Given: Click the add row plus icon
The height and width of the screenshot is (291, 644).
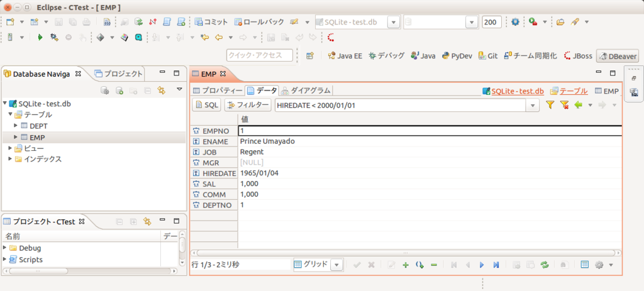Looking at the screenshot, I should (x=406, y=265).
